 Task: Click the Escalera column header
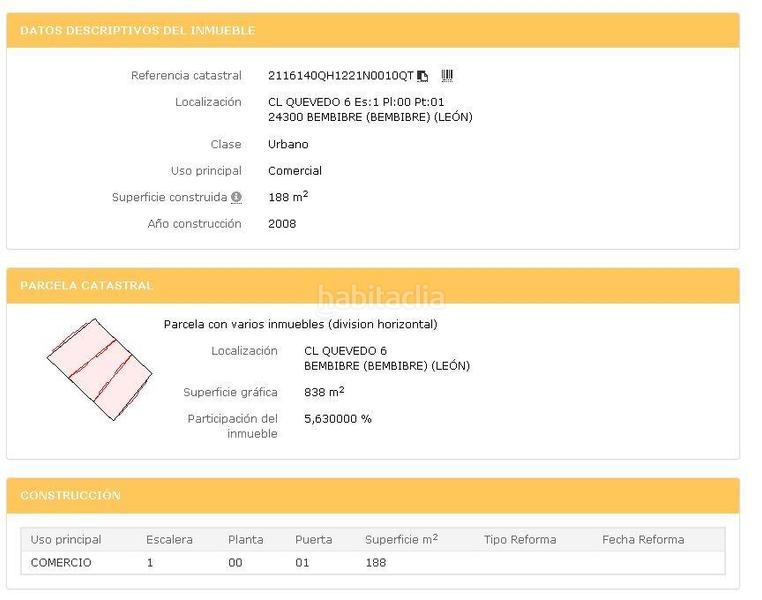click(169, 539)
